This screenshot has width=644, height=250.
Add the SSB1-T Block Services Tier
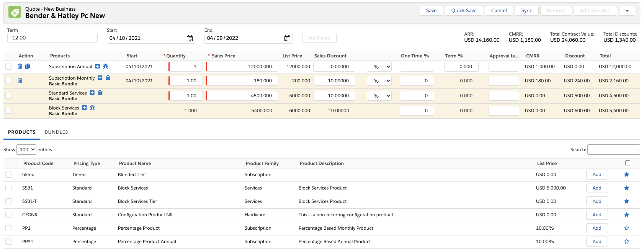pos(597,201)
